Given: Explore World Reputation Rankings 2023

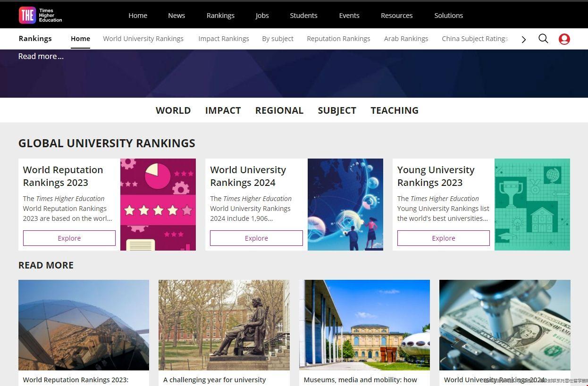Looking at the screenshot, I should pyautogui.click(x=69, y=238).
